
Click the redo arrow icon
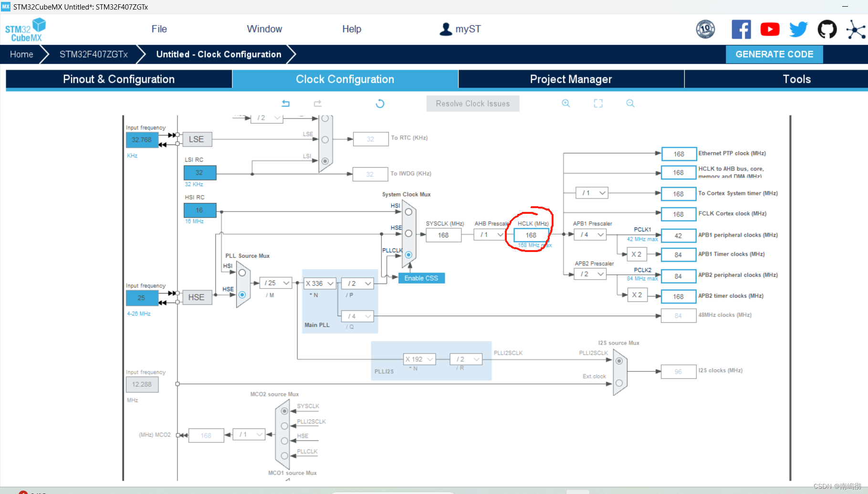317,103
